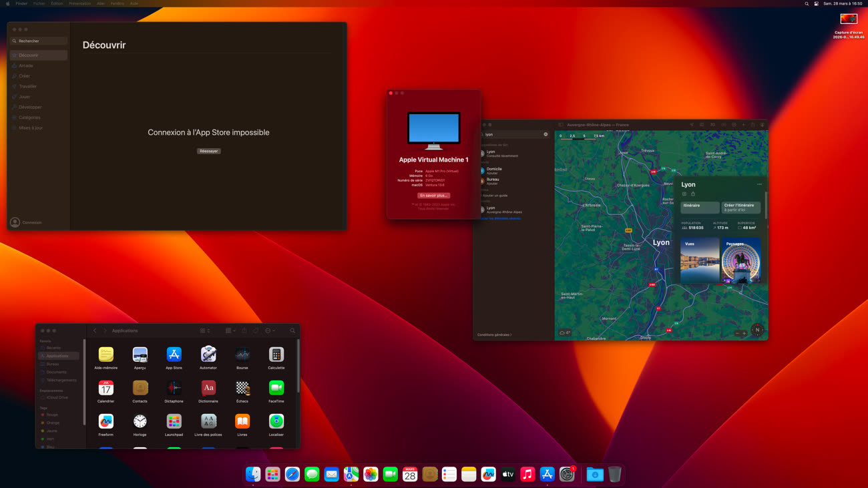Click the Safari icon in the Dock

(x=292, y=474)
